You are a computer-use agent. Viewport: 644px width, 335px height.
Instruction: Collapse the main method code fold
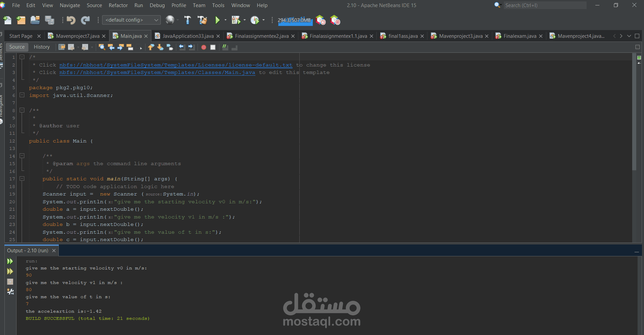click(x=22, y=179)
